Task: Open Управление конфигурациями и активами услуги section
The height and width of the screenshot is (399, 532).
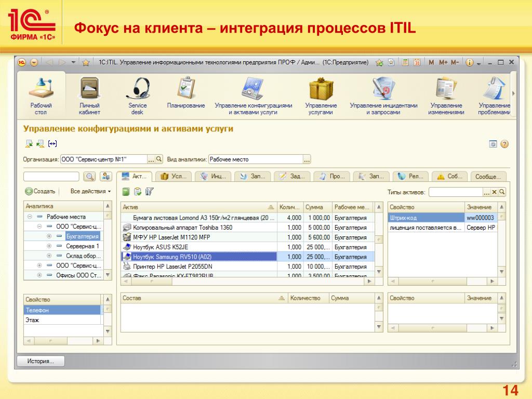Action: tap(253, 96)
